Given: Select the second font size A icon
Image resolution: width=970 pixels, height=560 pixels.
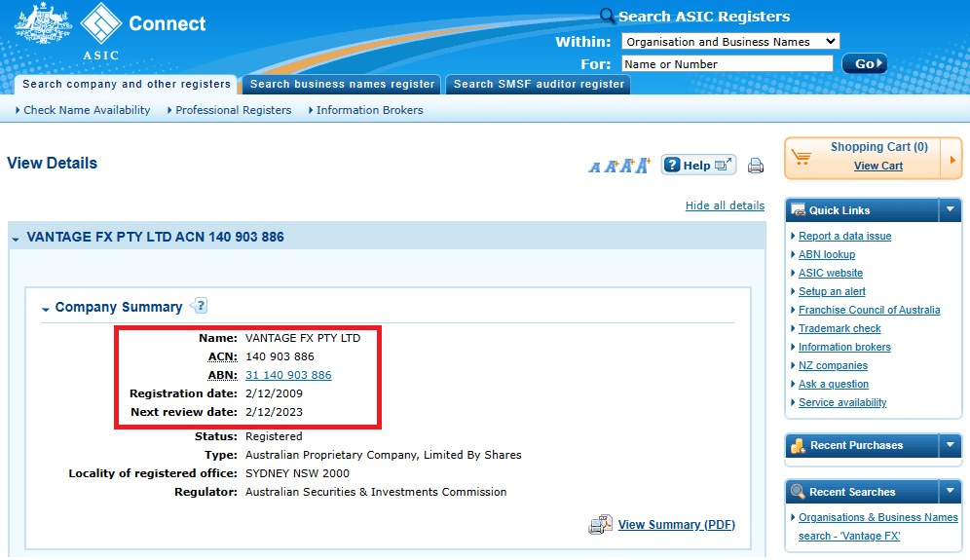Looking at the screenshot, I should (612, 167).
